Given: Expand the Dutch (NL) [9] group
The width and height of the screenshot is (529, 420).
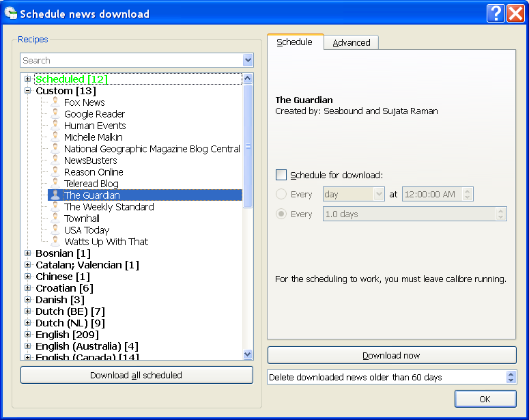Looking at the screenshot, I should tap(28, 322).
